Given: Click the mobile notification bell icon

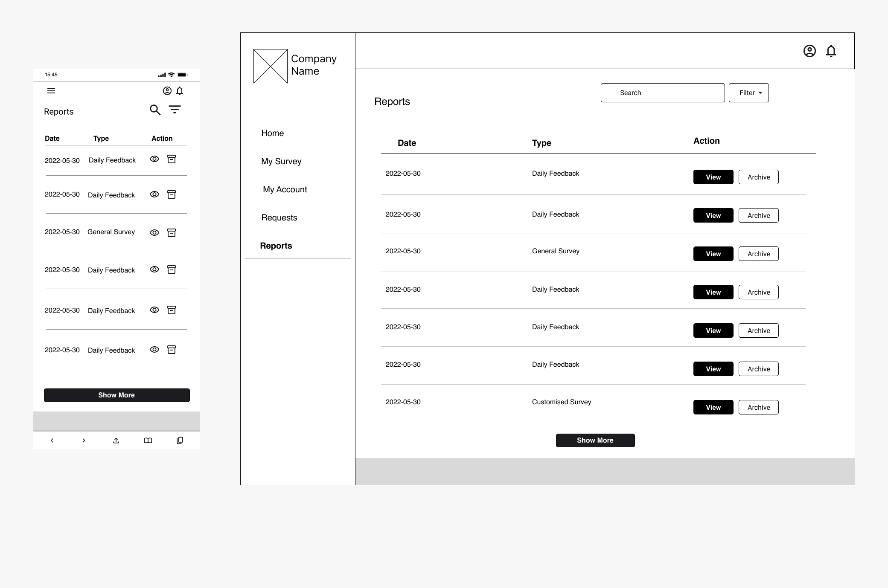Looking at the screenshot, I should coord(180,91).
